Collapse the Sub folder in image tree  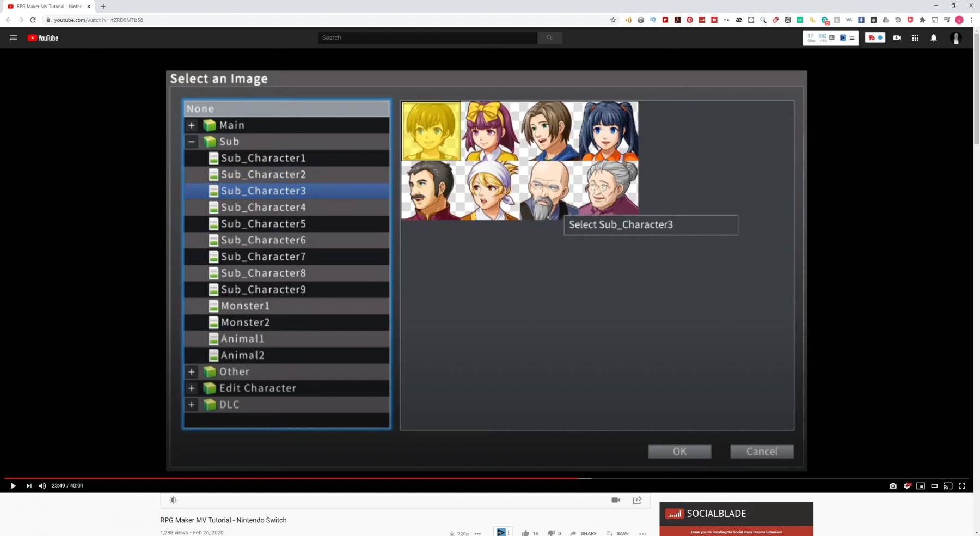[x=192, y=142]
